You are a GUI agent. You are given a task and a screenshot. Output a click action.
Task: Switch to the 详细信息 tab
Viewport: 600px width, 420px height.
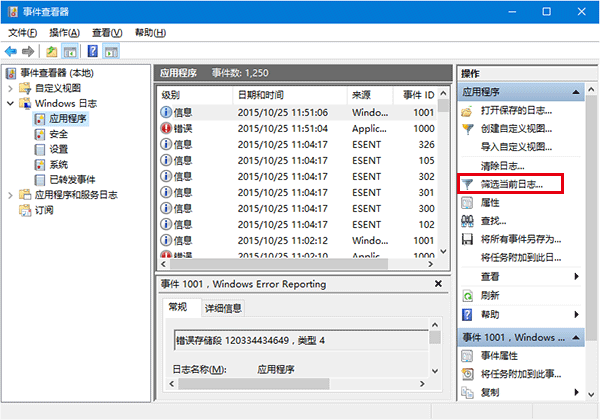tap(223, 308)
